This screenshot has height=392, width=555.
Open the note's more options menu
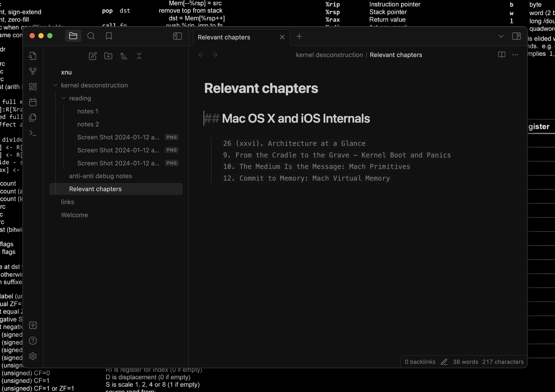[x=515, y=55]
